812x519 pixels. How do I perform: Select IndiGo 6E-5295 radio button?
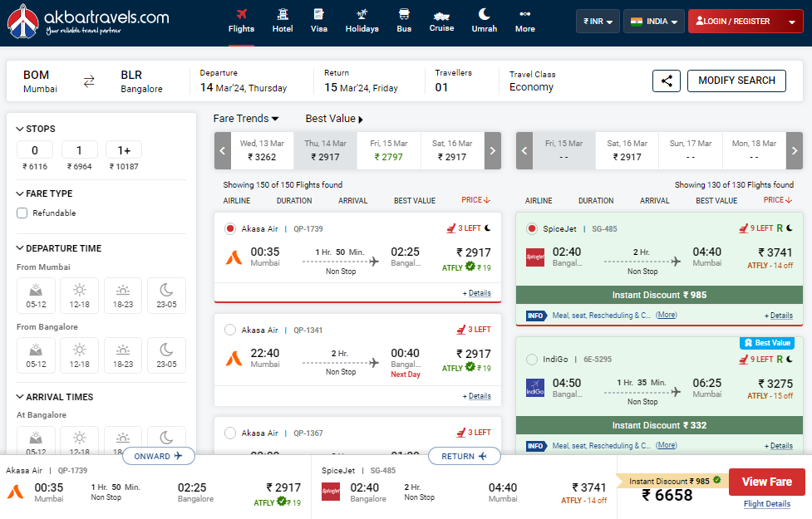point(531,359)
